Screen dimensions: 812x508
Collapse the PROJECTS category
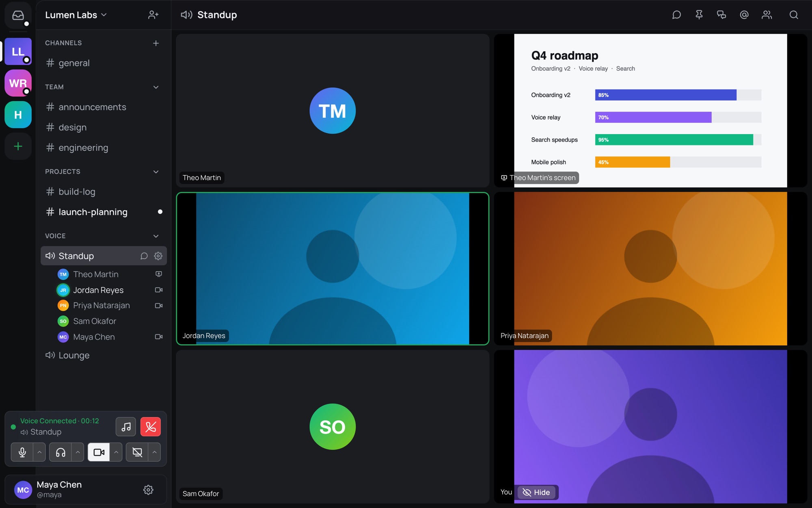pos(156,172)
